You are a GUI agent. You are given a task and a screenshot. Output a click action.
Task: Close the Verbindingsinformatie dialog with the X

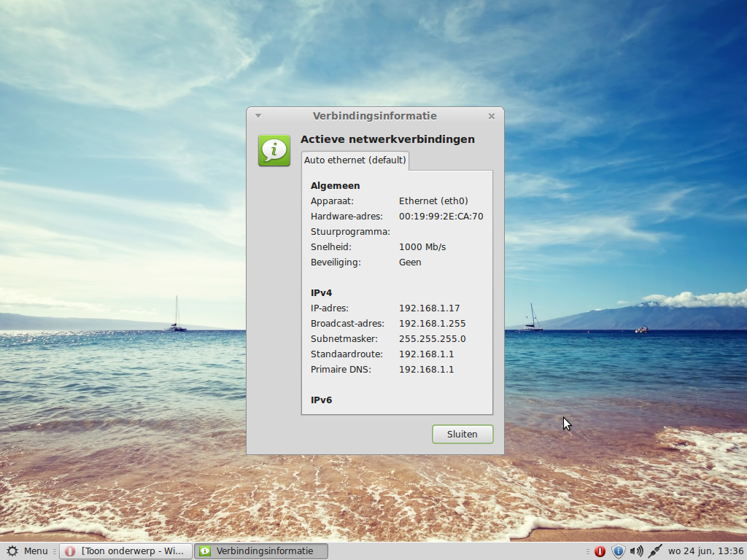[492, 116]
